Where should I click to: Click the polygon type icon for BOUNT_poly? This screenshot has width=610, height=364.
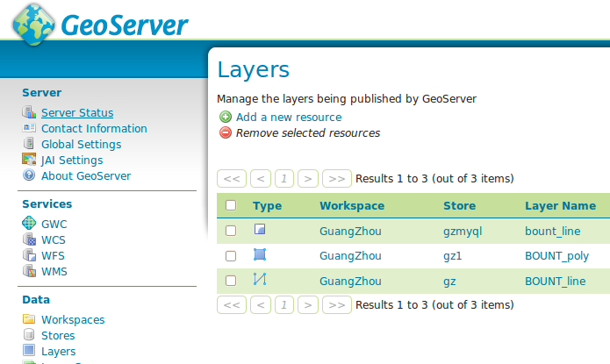tap(260, 254)
